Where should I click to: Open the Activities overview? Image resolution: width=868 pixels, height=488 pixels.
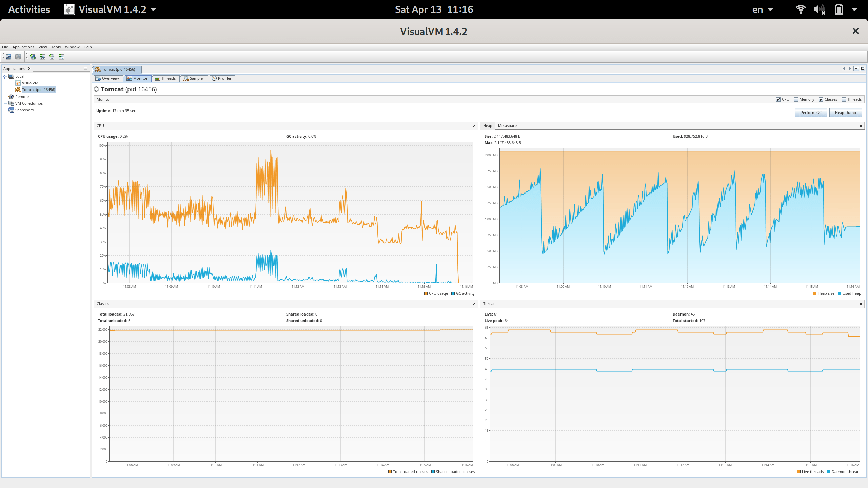pyautogui.click(x=29, y=9)
